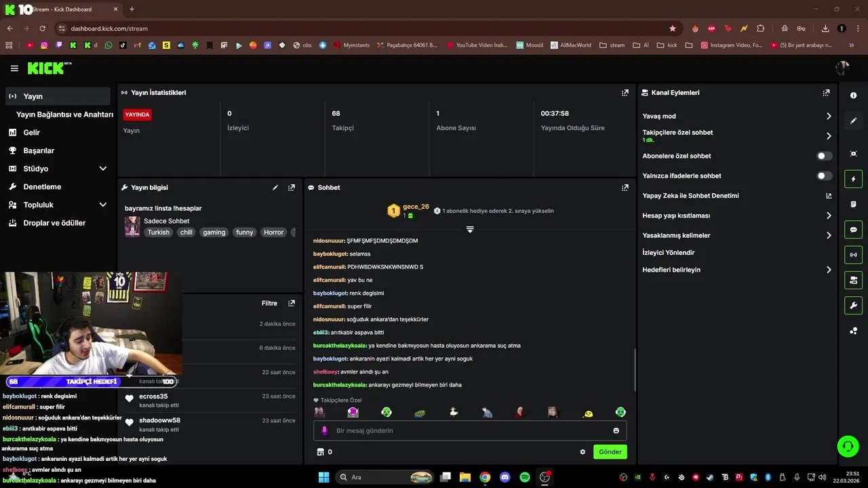Expand Takipçilere özel sohbet settings

click(x=829, y=136)
